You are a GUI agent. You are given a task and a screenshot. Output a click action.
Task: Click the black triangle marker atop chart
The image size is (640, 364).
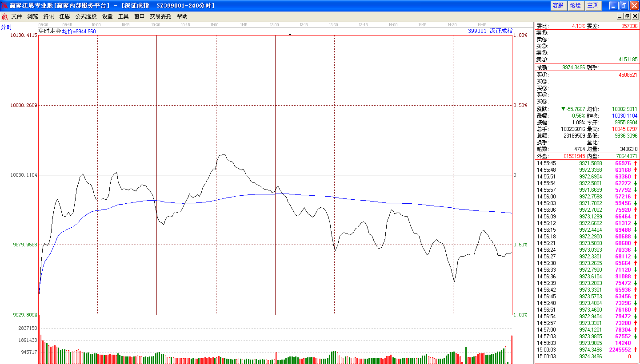[290, 34]
